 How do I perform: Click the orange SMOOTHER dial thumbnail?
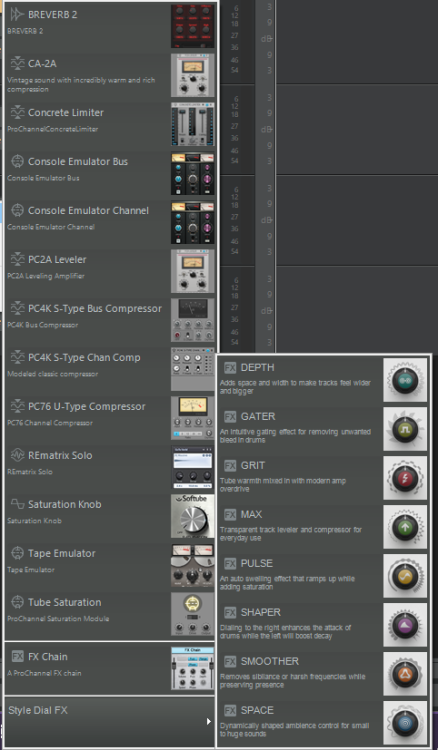(x=405, y=673)
